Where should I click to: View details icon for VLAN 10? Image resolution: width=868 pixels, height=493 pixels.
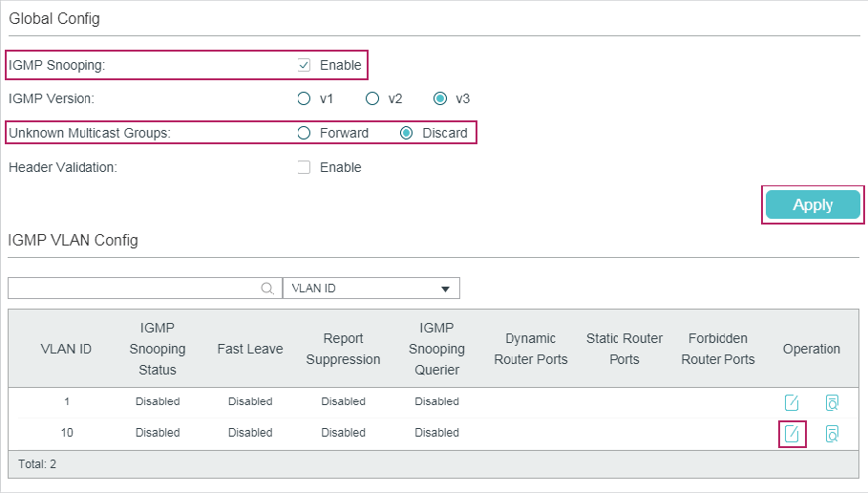pyautogui.click(x=832, y=434)
